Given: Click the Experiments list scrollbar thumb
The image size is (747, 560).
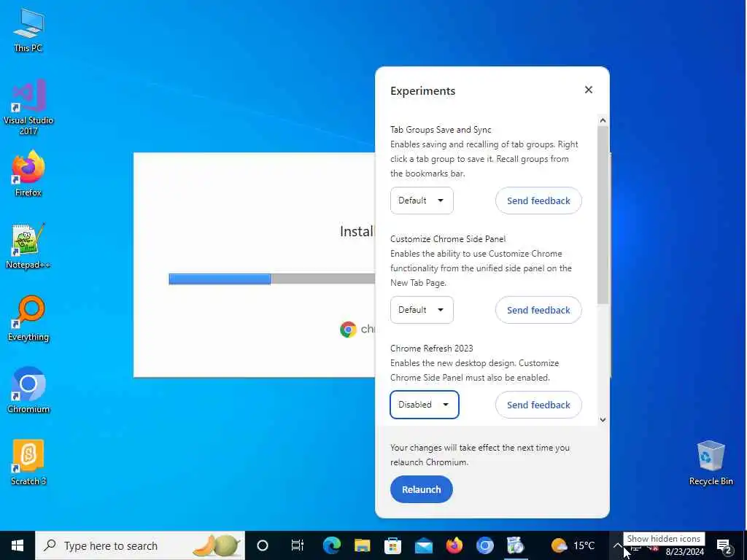Looking at the screenshot, I should (603, 215).
